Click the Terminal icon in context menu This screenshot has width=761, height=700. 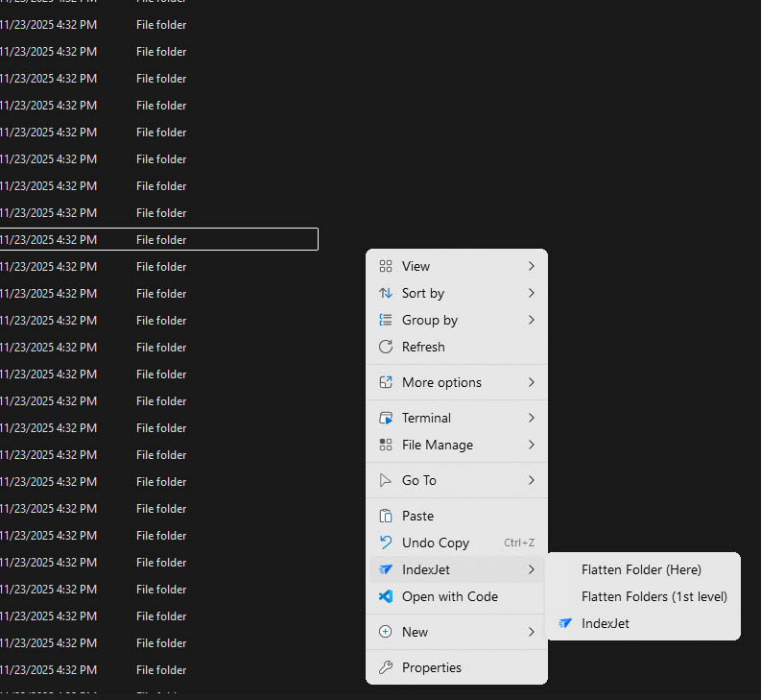386,418
